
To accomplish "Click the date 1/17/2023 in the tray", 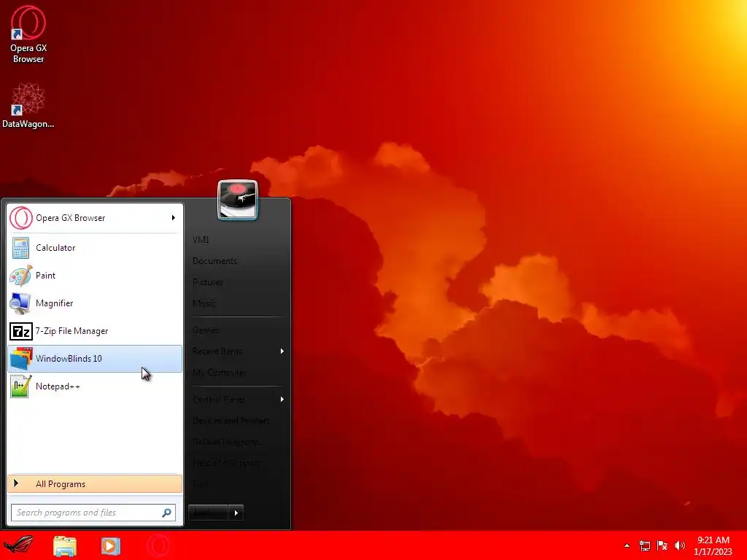I will (713, 552).
